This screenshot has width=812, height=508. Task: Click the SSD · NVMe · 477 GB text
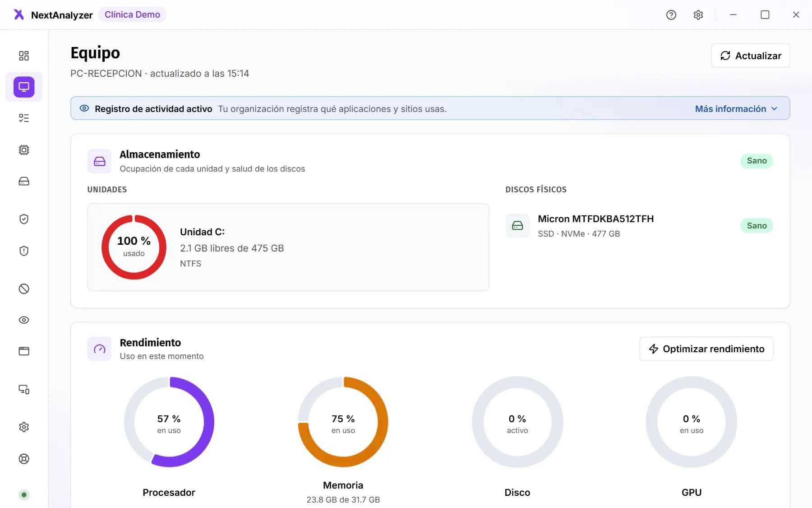tap(579, 234)
